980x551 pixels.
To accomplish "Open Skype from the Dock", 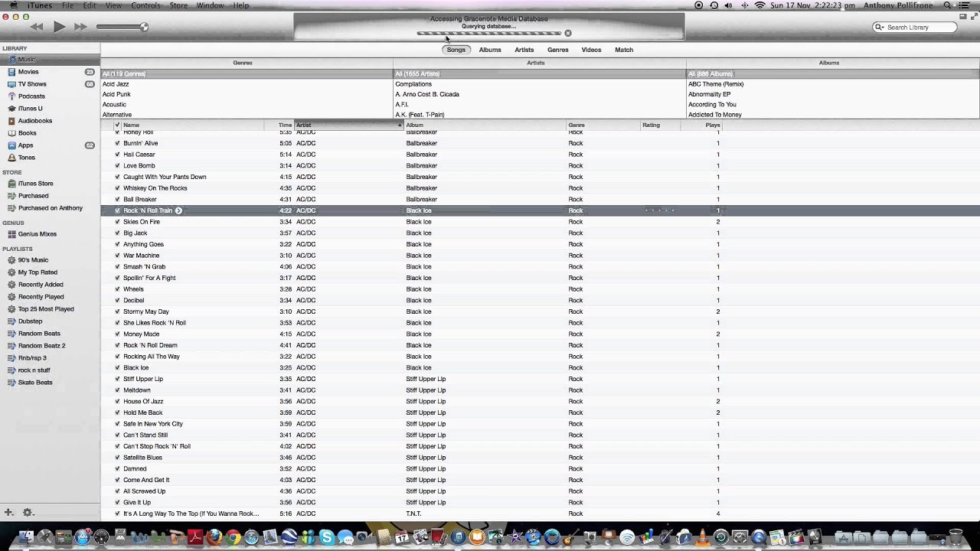I will [x=327, y=537].
